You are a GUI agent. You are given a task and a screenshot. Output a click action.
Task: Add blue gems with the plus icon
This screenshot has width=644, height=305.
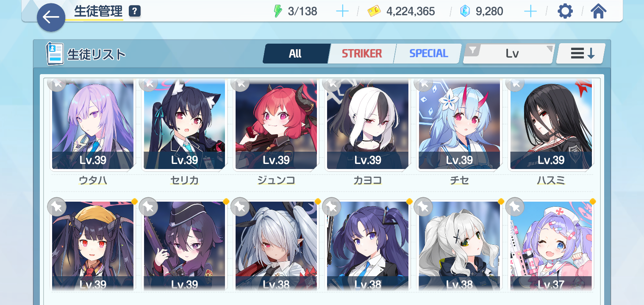point(530,11)
